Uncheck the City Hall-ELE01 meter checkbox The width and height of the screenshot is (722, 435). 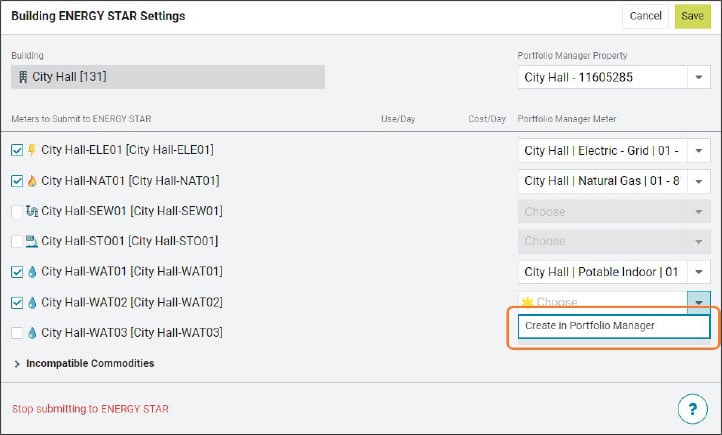(16, 151)
